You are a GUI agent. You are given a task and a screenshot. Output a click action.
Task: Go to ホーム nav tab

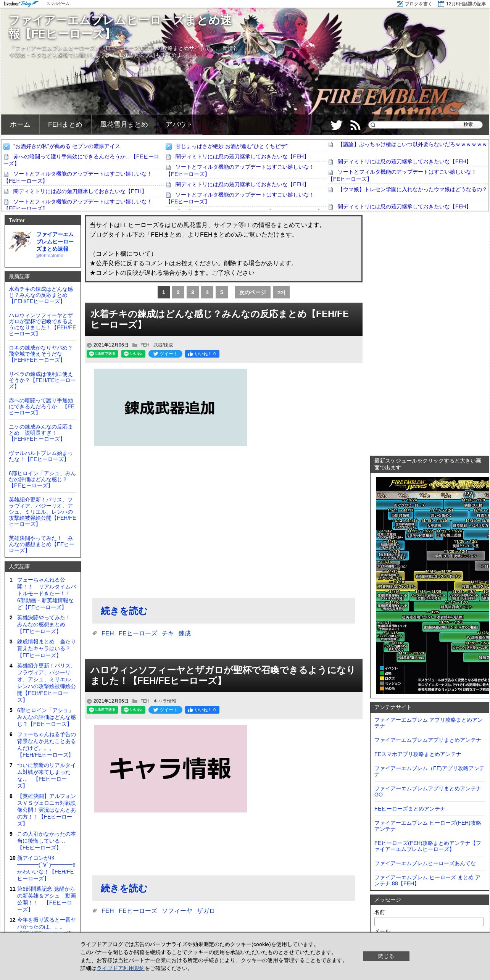(x=20, y=124)
